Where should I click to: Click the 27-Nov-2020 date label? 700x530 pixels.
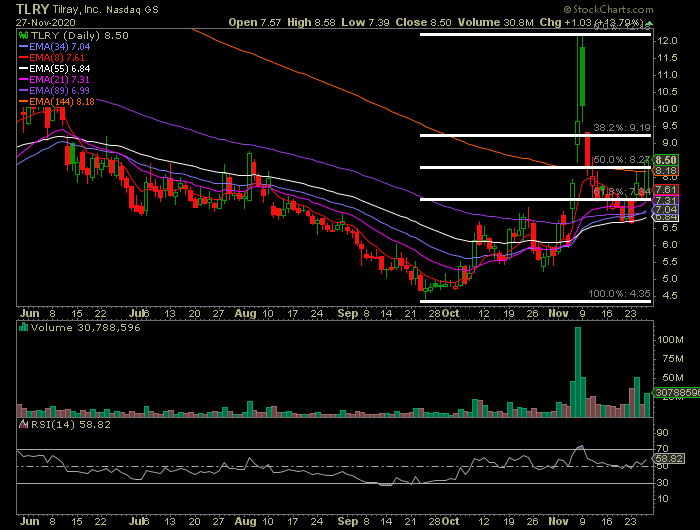point(46,22)
